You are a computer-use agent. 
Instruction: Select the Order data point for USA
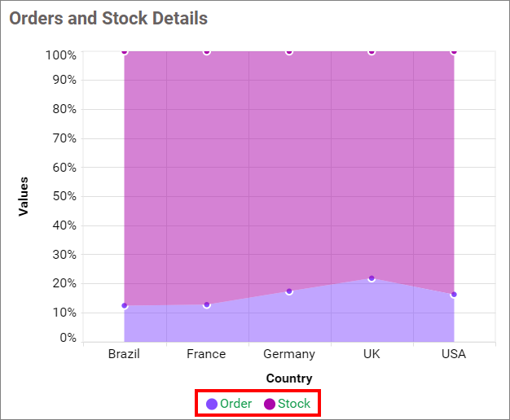tap(454, 294)
